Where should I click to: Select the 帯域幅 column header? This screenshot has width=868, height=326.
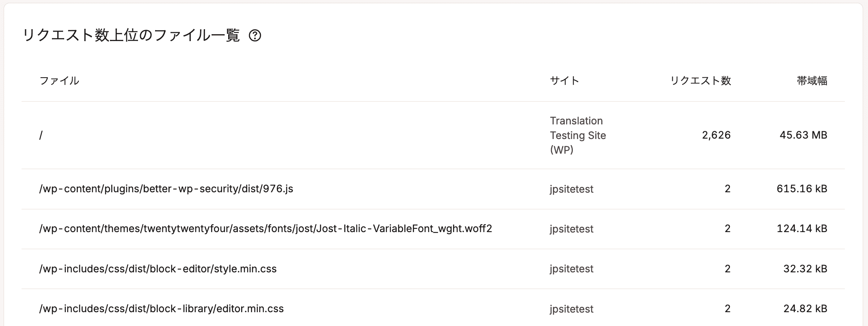pos(812,81)
